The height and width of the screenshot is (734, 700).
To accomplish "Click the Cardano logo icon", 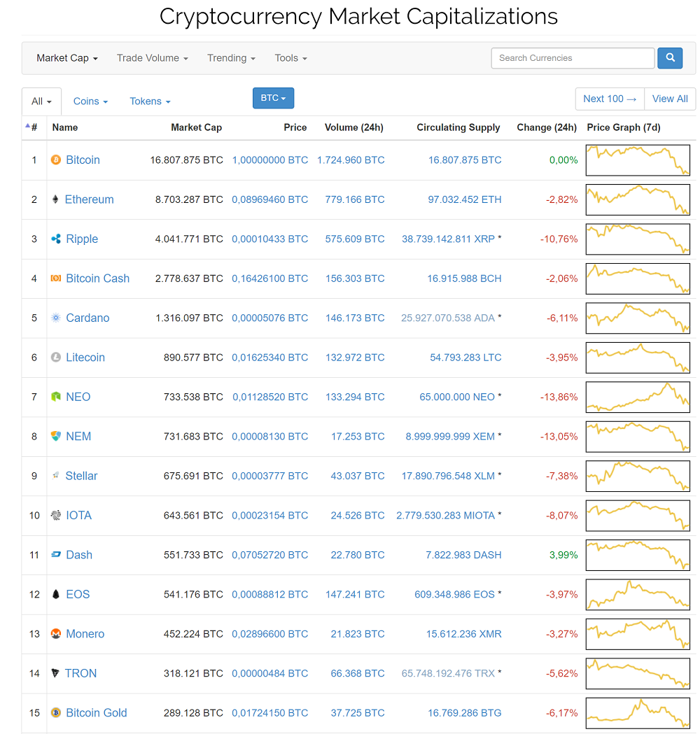I will pos(56,318).
